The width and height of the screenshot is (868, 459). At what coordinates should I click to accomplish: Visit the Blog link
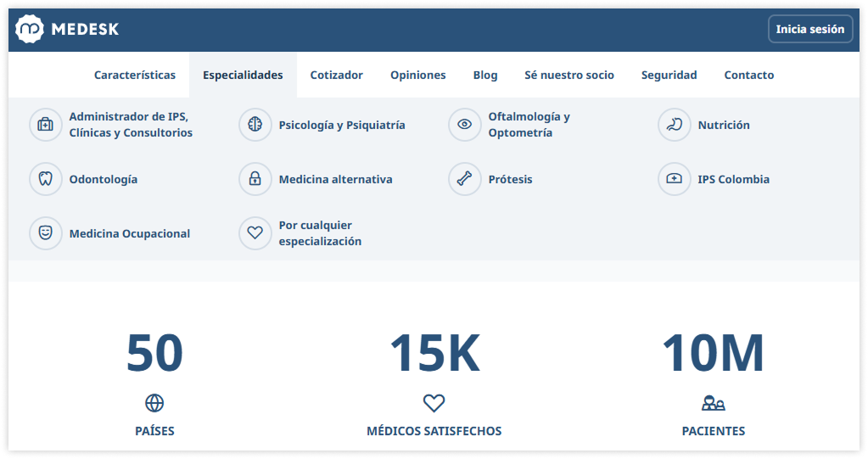485,76
